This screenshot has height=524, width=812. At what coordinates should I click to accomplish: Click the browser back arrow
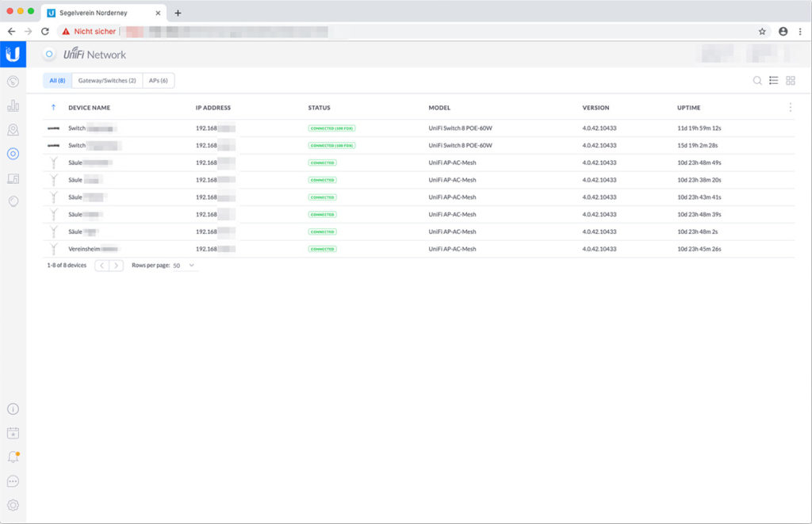click(11, 32)
